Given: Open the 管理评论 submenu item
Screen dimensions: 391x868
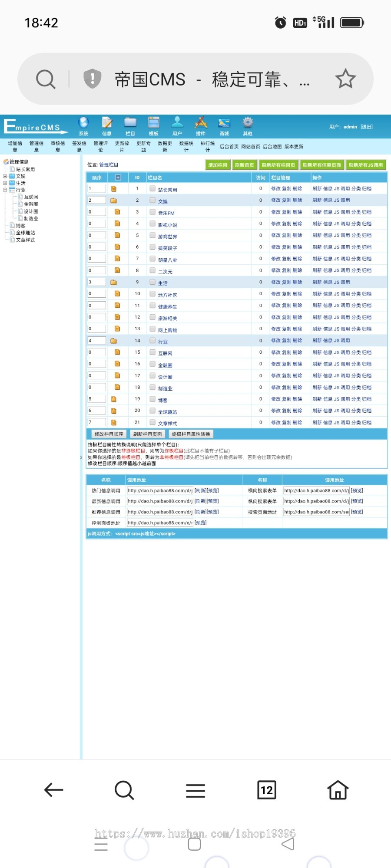Looking at the screenshot, I should click(101, 146).
